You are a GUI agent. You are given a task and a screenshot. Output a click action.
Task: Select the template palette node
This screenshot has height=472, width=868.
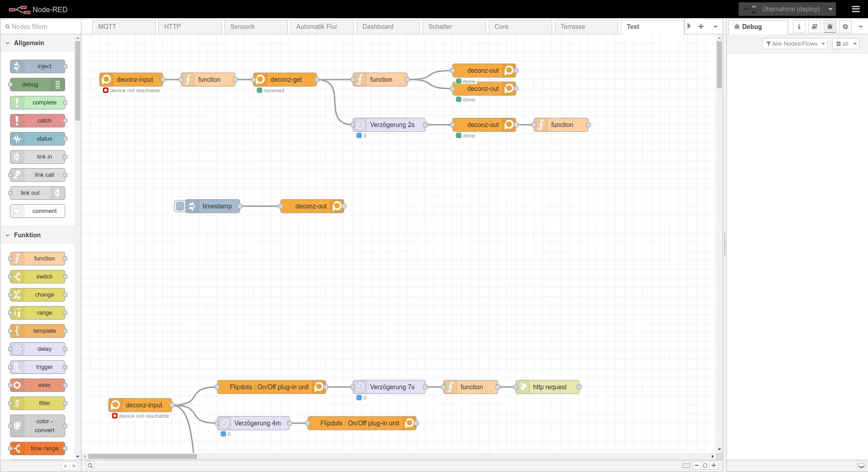point(38,331)
